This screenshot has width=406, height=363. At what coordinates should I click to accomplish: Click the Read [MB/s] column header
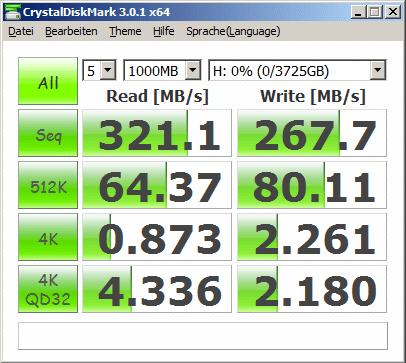click(157, 96)
